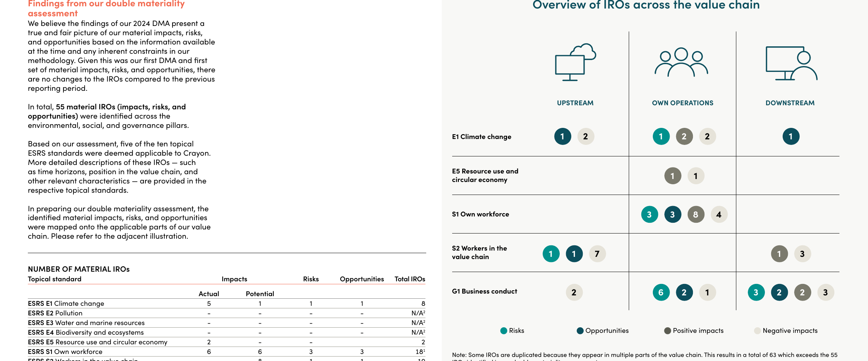Click the ESRS E2 Pollution table row
The height and width of the screenshot is (361, 868).
(227, 313)
